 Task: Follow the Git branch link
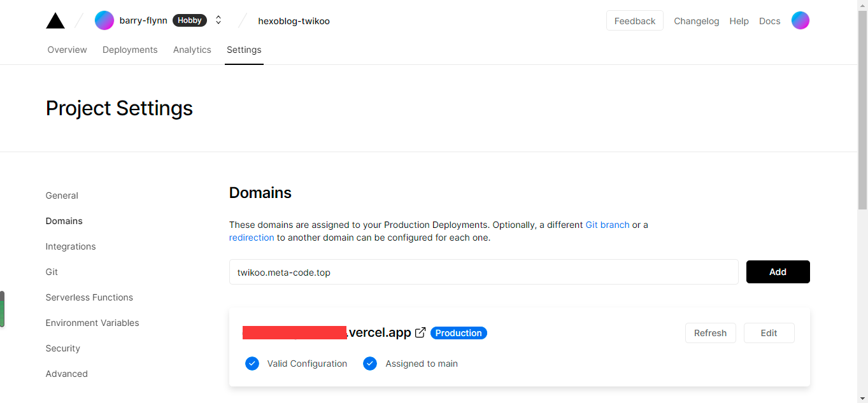tap(607, 225)
